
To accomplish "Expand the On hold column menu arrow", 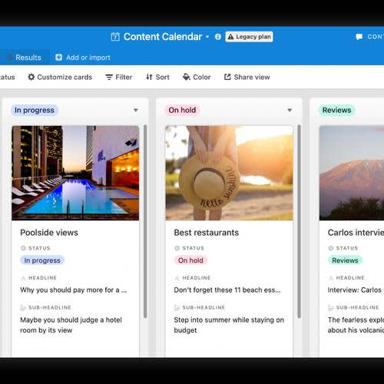I will [290, 110].
